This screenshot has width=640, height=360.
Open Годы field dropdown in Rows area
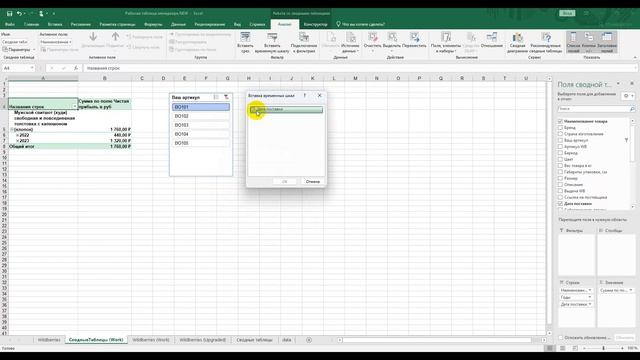(x=590, y=297)
